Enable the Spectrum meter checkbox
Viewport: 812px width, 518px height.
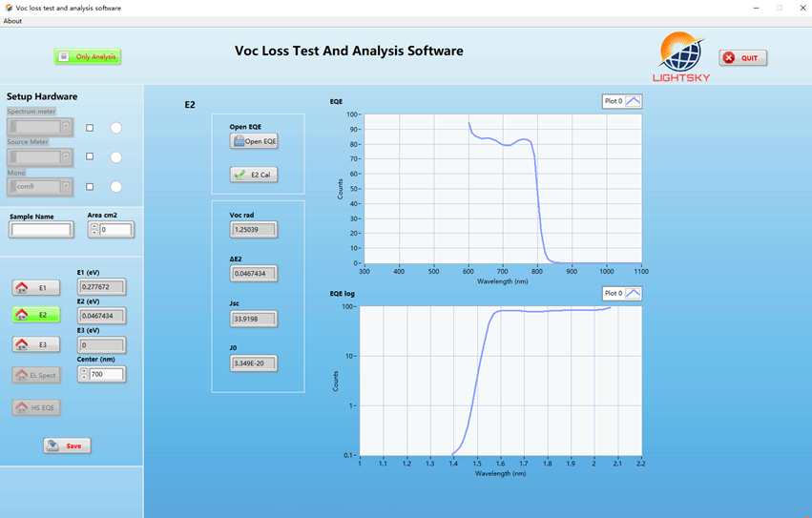90,128
